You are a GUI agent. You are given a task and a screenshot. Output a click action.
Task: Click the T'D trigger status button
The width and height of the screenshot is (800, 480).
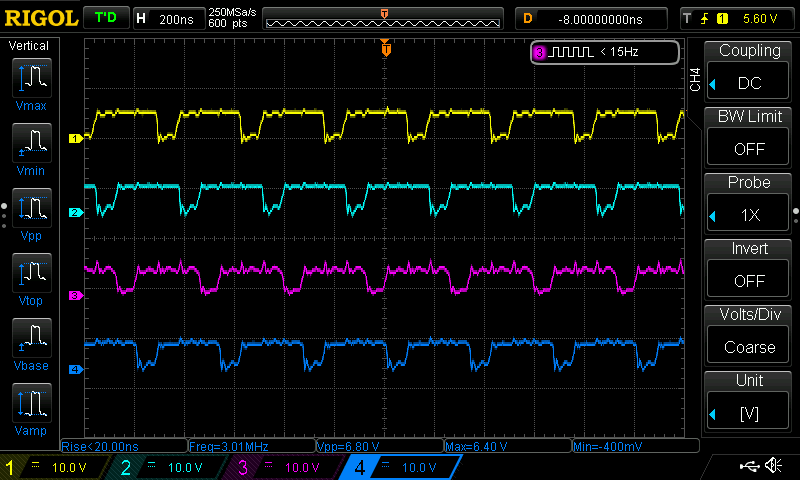[x=104, y=18]
